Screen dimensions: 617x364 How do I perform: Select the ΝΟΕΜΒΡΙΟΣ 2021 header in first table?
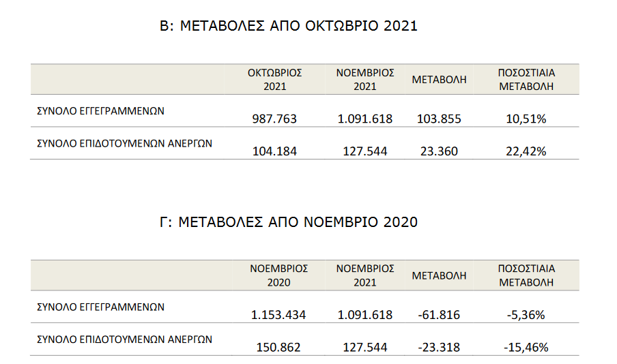[365, 79]
